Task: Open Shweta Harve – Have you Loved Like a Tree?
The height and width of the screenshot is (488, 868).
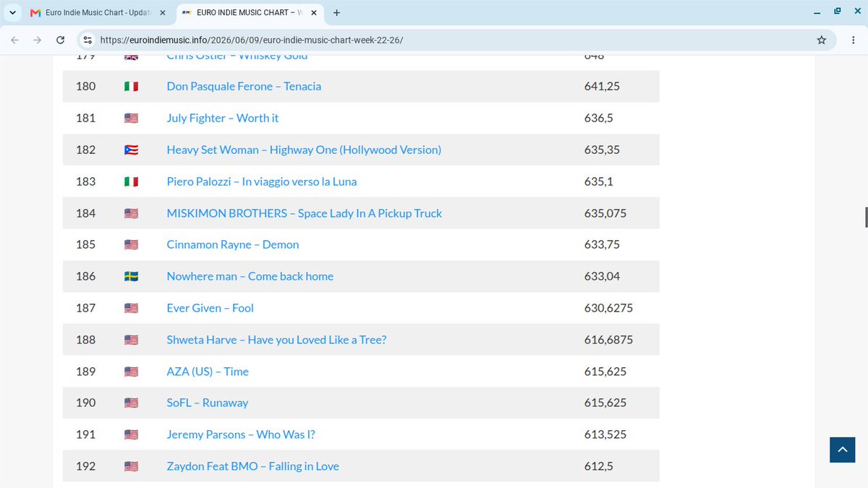Action: pos(276,340)
